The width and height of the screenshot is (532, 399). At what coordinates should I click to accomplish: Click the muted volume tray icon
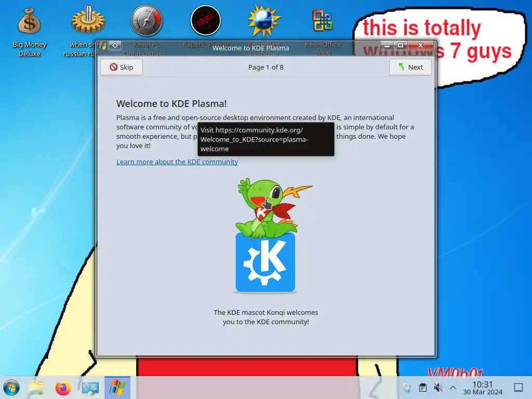(x=438, y=388)
